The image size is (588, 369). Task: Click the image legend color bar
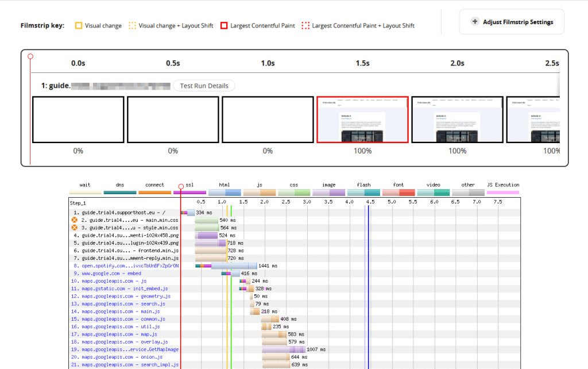329,193
